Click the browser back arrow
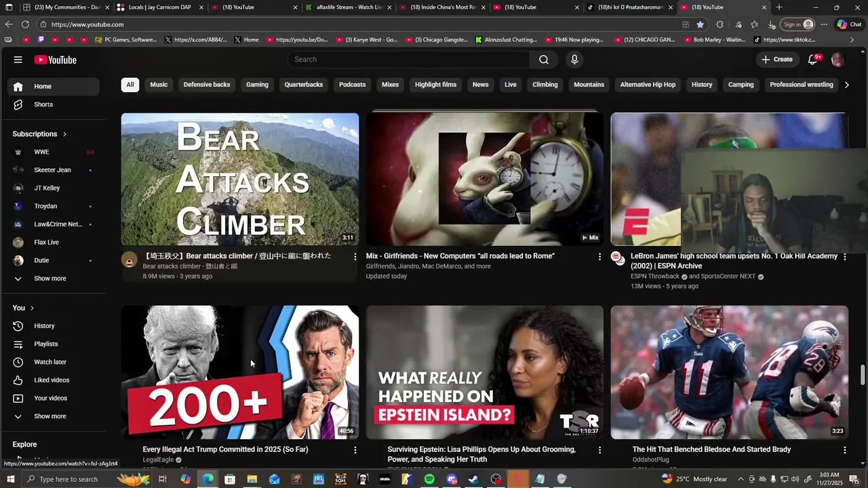 (x=9, y=24)
